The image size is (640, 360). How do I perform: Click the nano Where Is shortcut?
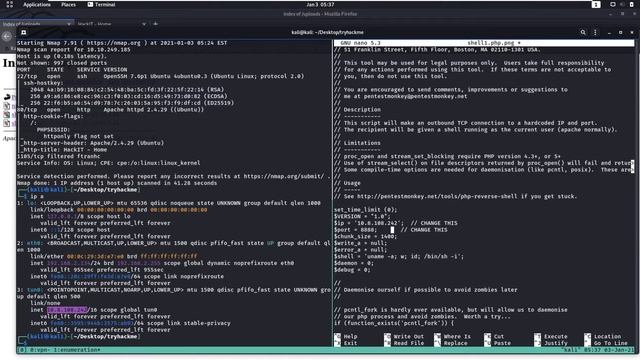(452, 337)
